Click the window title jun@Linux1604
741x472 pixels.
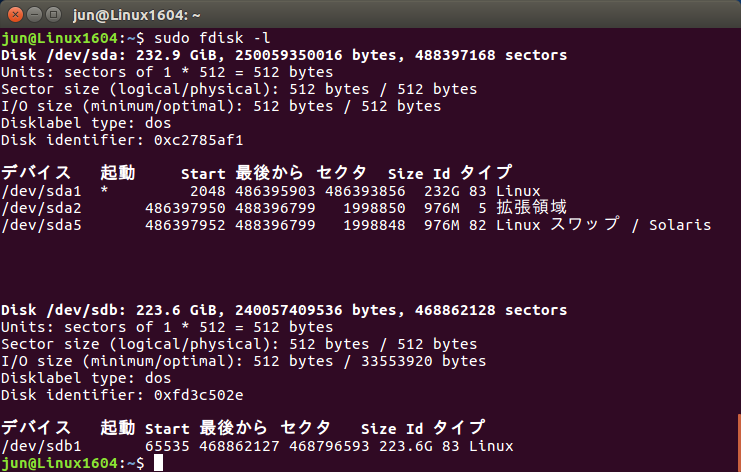(x=137, y=15)
